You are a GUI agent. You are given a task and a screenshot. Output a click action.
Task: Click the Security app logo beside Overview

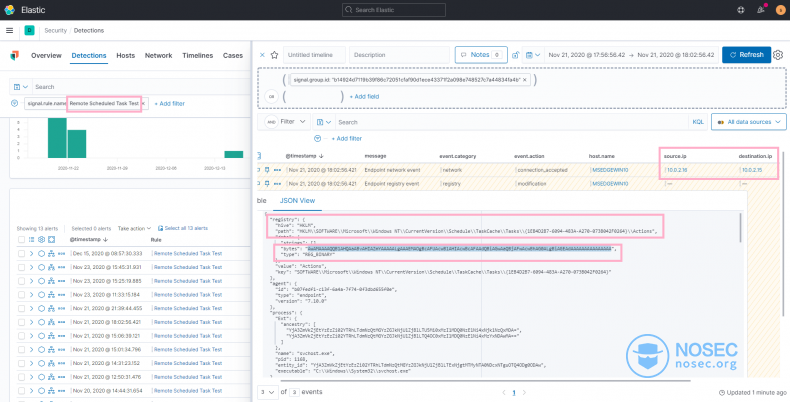[x=15, y=55]
